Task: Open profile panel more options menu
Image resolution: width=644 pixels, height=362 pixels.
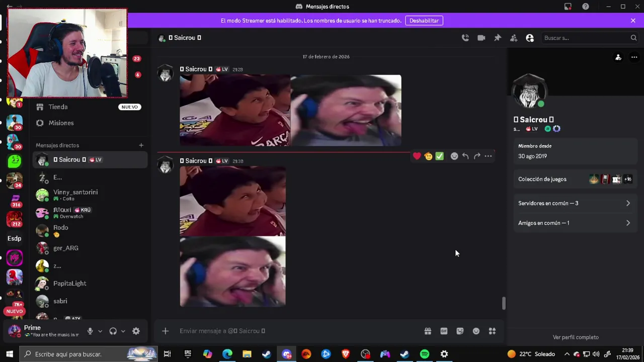Action: (634, 57)
